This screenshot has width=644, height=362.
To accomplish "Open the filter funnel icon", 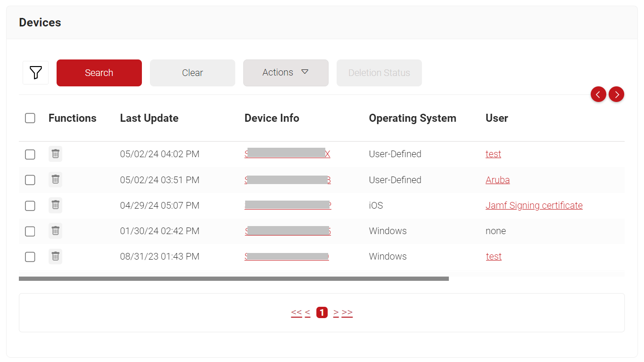I will click(35, 73).
